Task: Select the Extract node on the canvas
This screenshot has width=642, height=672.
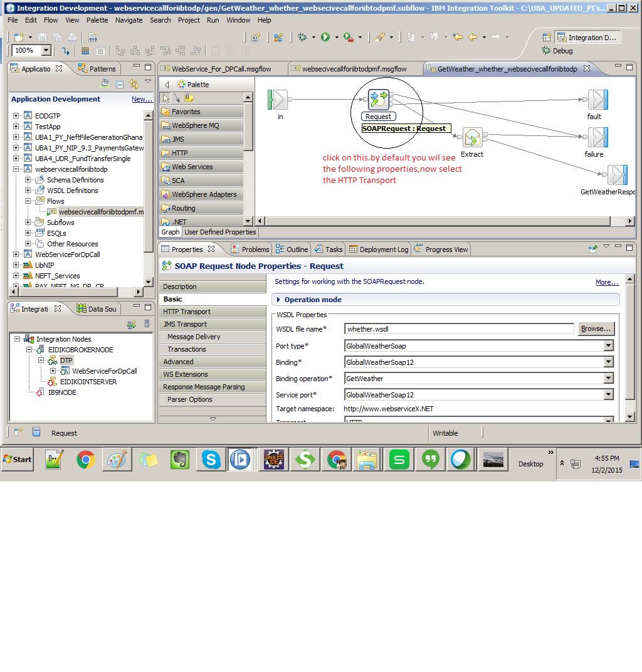Action: (472, 139)
